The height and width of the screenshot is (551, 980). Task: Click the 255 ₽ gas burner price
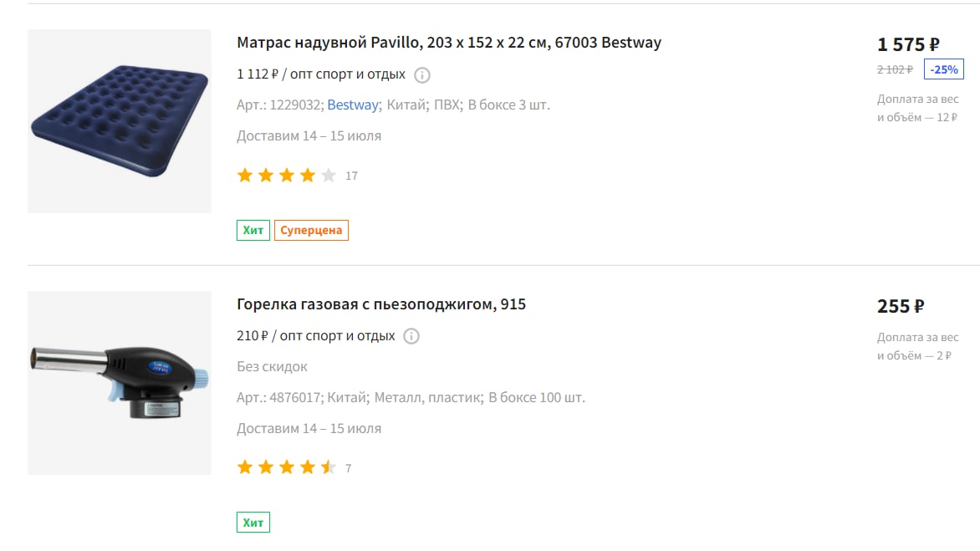(x=901, y=306)
